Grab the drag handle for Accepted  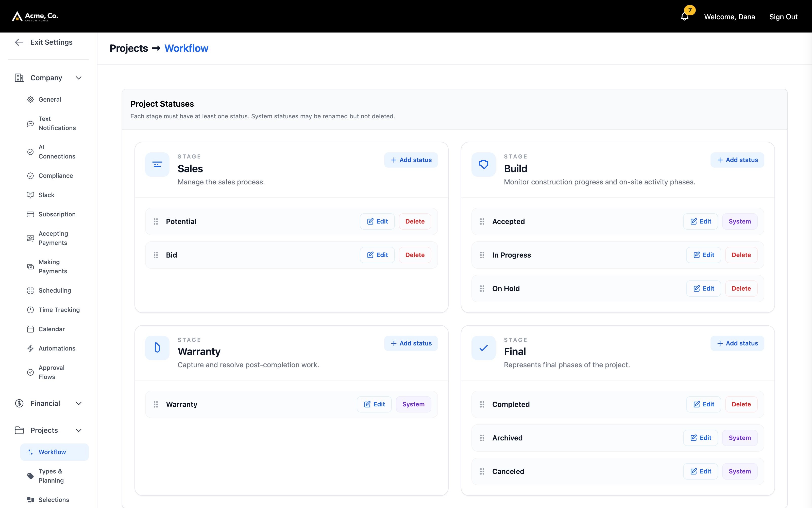(482, 221)
